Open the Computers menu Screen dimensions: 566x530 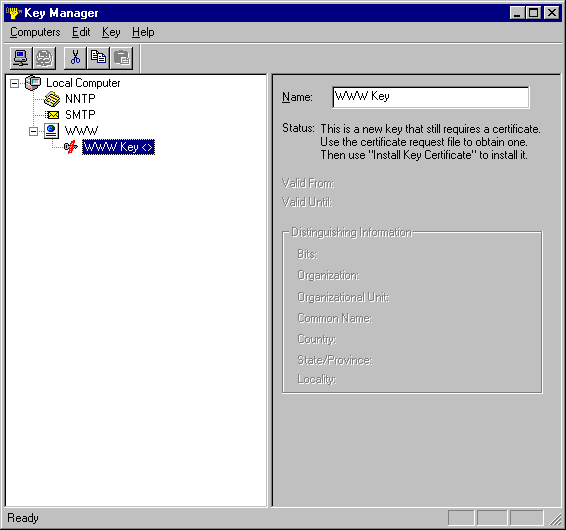coord(35,32)
